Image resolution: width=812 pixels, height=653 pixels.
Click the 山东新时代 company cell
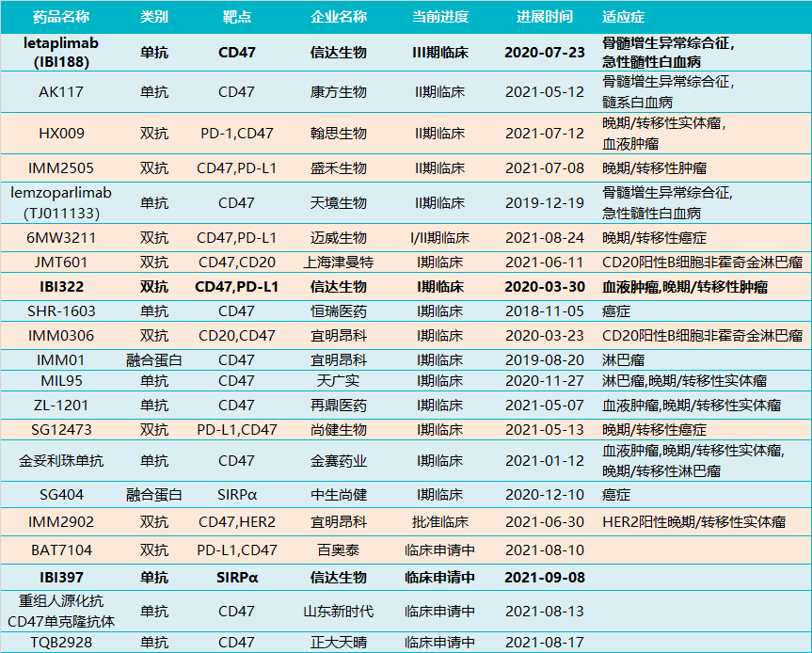point(338,611)
